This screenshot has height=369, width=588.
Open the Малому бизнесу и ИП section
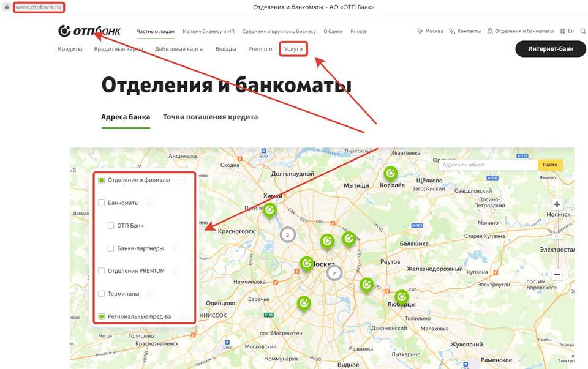pos(208,31)
